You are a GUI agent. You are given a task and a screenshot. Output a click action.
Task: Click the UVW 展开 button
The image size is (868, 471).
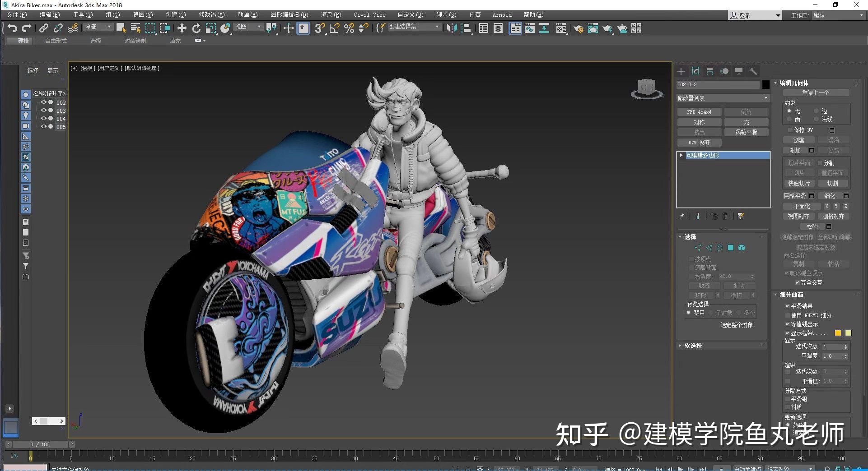point(699,142)
